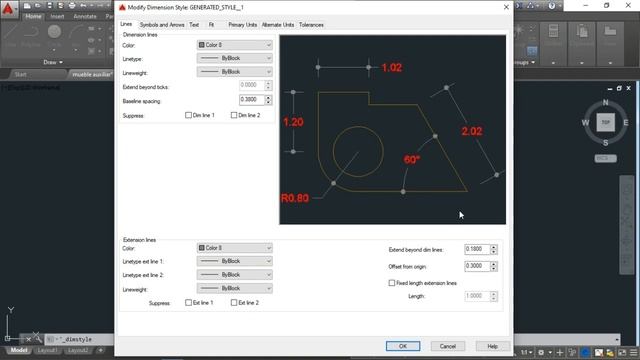This screenshot has width=640, height=360.
Task: Click the Save icon in quick access toolbar
Action: click(49, 6)
